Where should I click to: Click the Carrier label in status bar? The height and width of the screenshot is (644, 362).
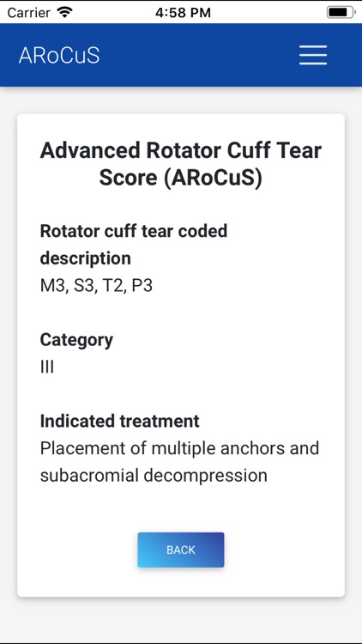click(28, 13)
